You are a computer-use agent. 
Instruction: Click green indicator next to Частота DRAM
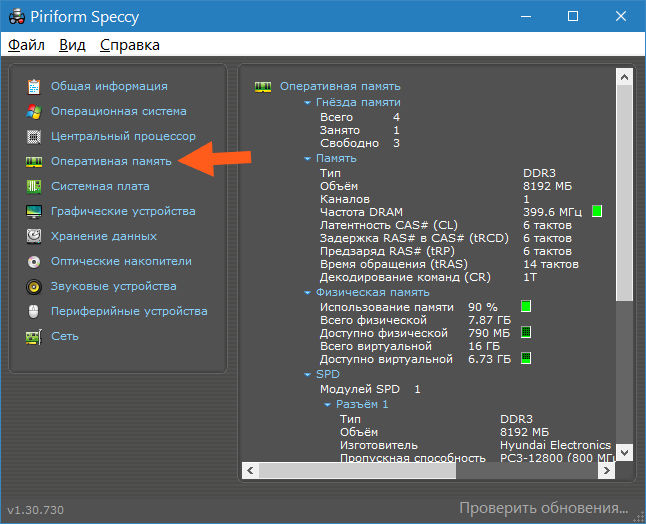597,211
